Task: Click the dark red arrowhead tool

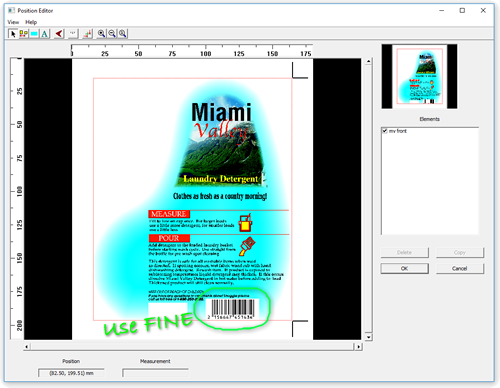Action: pyautogui.click(x=59, y=34)
